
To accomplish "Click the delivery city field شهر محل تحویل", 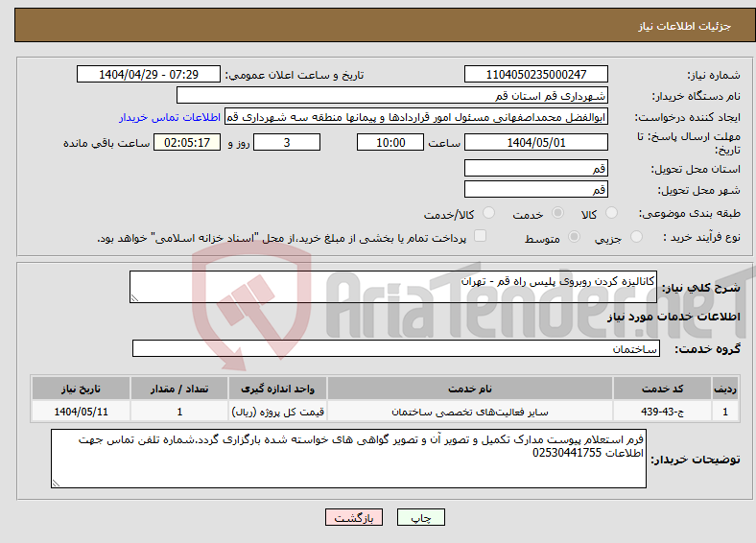I will 536,190.
